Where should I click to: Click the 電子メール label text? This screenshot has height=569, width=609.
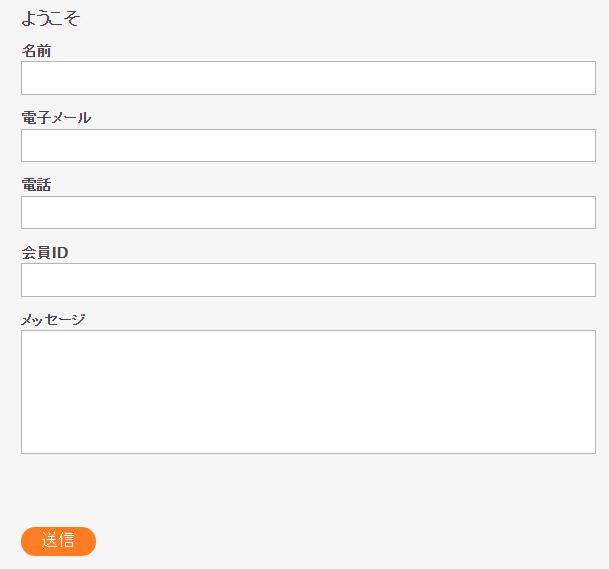click(x=56, y=117)
